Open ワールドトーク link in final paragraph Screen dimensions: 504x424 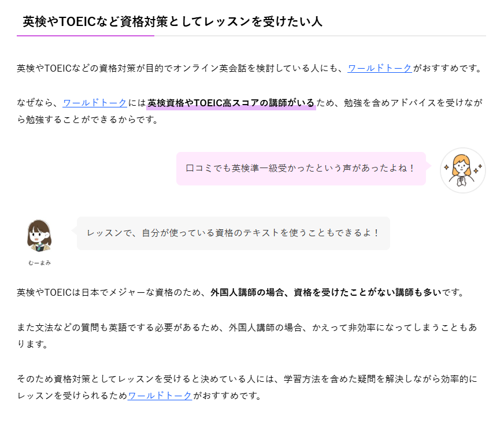(160, 396)
